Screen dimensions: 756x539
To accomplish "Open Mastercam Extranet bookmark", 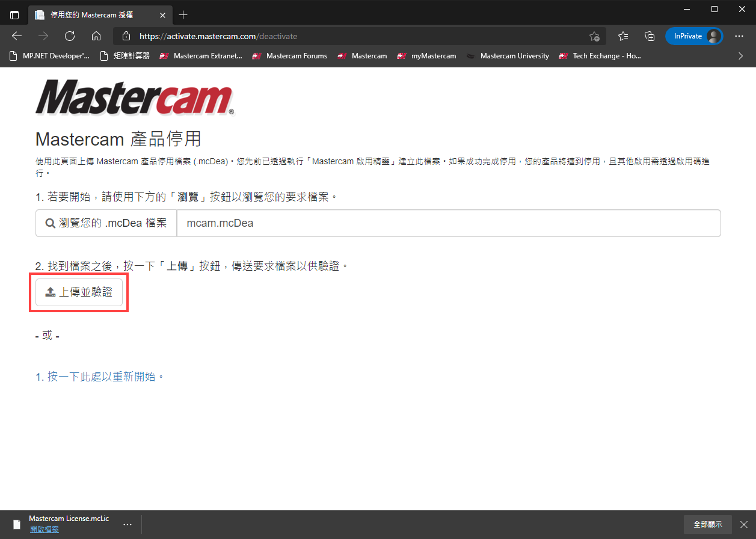I will click(201, 56).
